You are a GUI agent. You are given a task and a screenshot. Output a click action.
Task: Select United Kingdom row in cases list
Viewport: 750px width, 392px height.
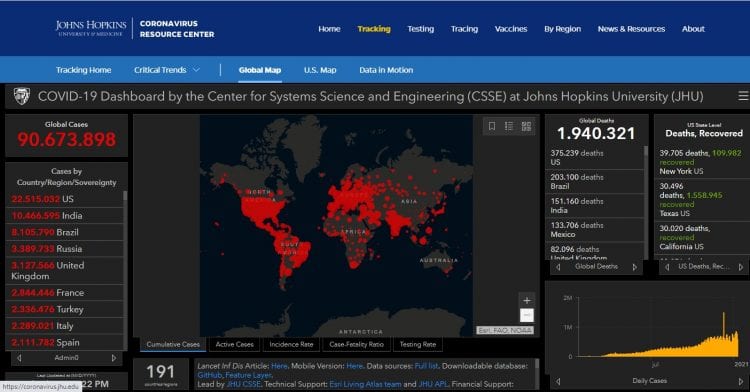[x=65, y=271]
